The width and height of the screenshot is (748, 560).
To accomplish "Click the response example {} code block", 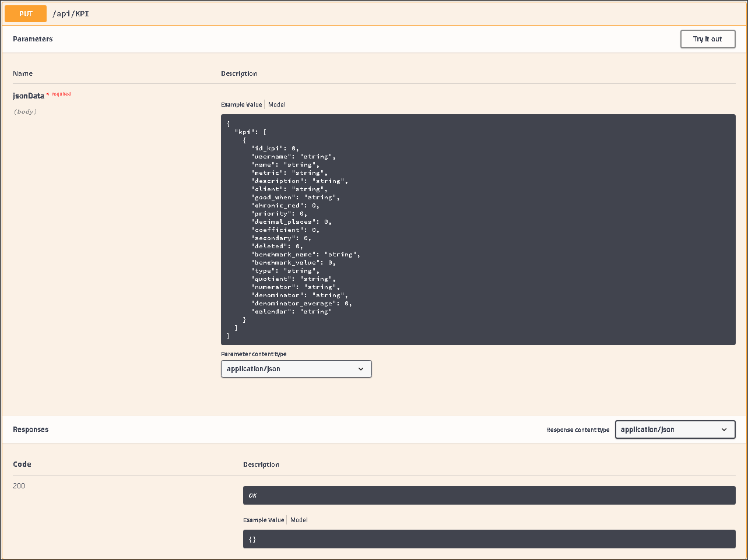I will coord(489,539).
